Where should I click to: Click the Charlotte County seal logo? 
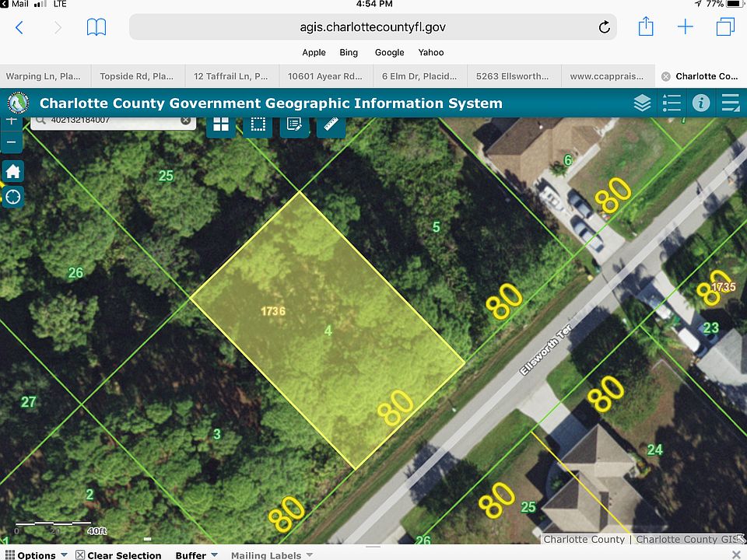point(19,103)
